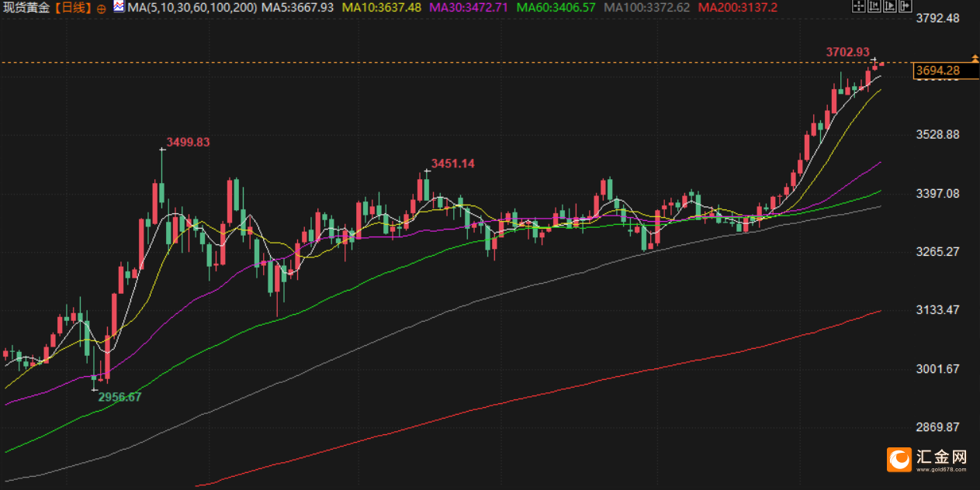The image size is (980, 490).
Task: Click the MA200:3137.2 red value
Action: tap(736, 8)
